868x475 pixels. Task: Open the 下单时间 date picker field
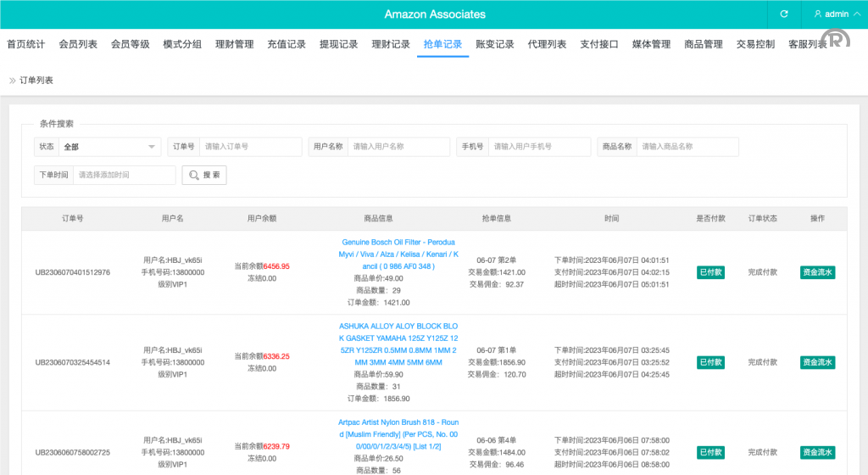tap(124, 175)
